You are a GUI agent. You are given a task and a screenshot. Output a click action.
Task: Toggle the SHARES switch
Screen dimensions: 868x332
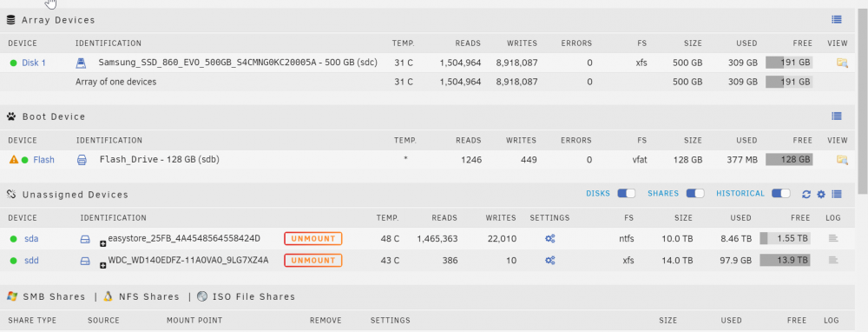tap(695, 194)
